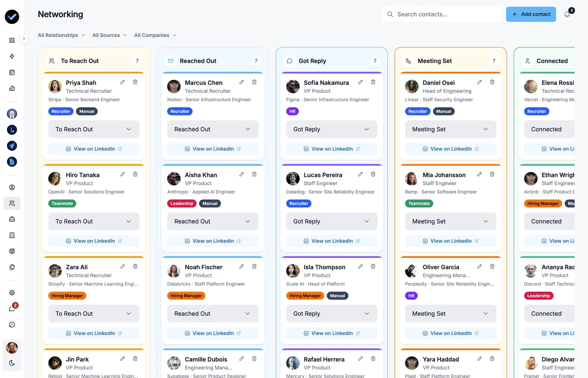Open the briefcase icon in sidebar
Viewport: 588px width, 378px height.
[12, 219]
